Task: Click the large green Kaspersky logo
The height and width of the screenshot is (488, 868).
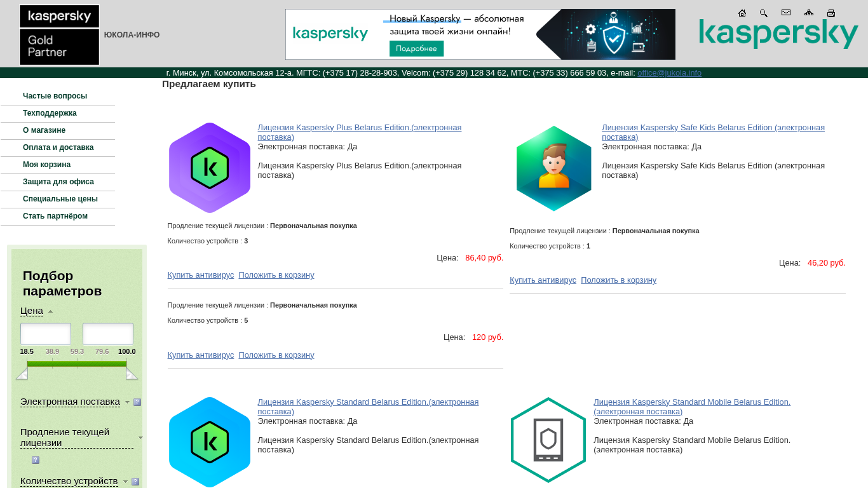Action: 778,34
